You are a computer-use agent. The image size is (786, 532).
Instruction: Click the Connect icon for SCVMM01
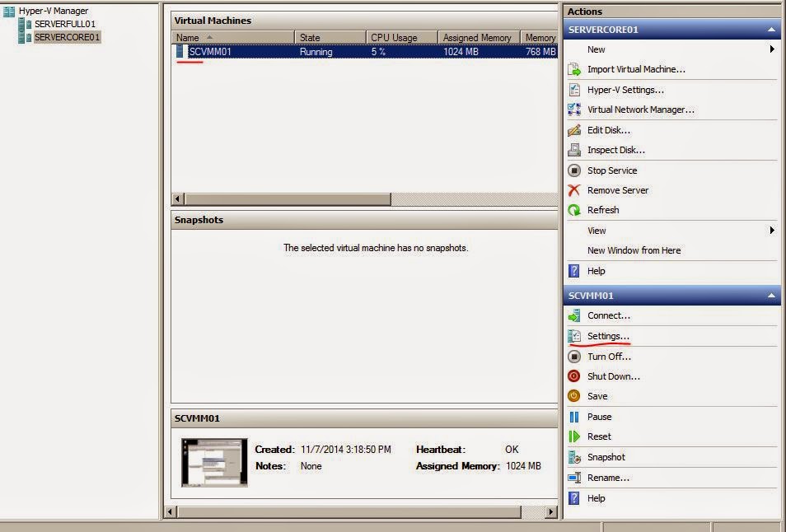(574, 315)
